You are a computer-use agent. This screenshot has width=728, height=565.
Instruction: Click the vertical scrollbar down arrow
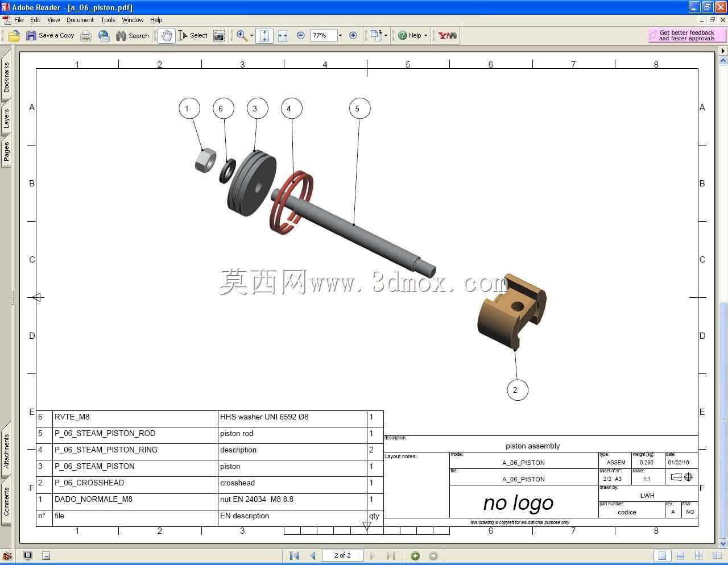[x=723, y=544]
